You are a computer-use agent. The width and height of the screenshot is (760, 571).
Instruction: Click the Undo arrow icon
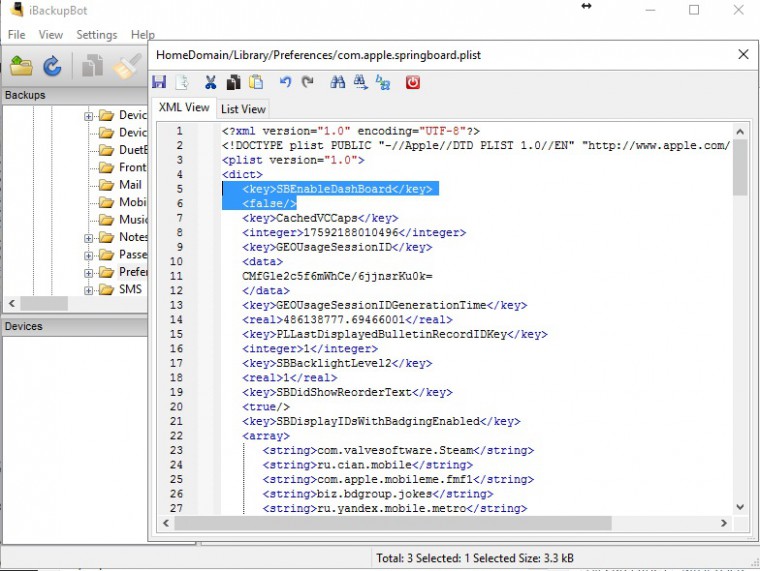click(285, 83)
